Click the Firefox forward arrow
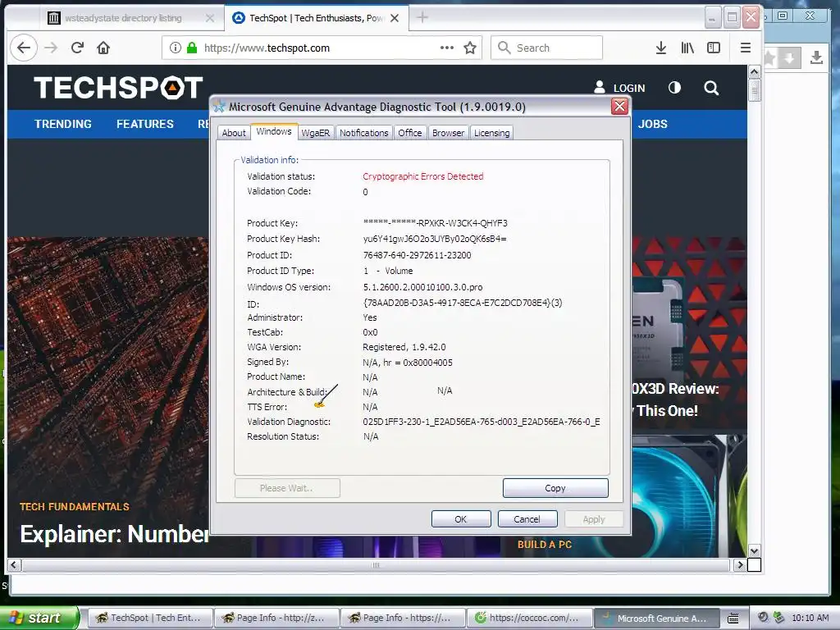This screenshot has width=840, height=630. [x=51, y=48]
